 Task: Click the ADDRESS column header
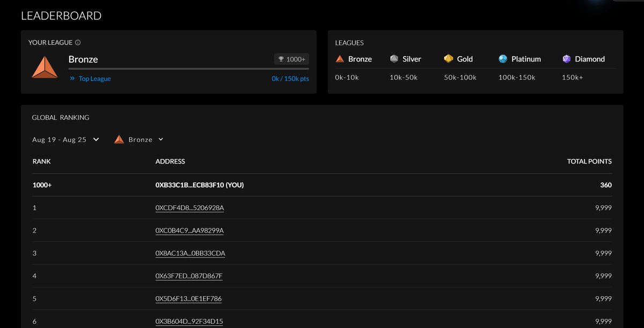(170, 161)
